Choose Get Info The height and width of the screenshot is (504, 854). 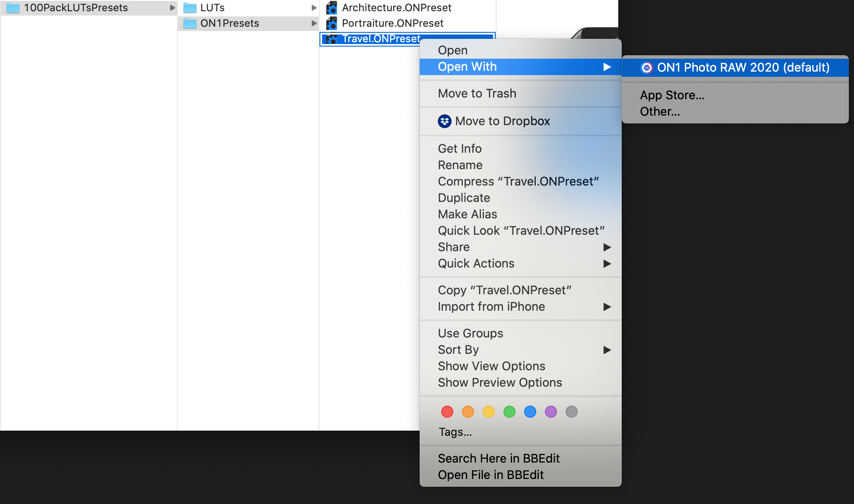point(521,149)
